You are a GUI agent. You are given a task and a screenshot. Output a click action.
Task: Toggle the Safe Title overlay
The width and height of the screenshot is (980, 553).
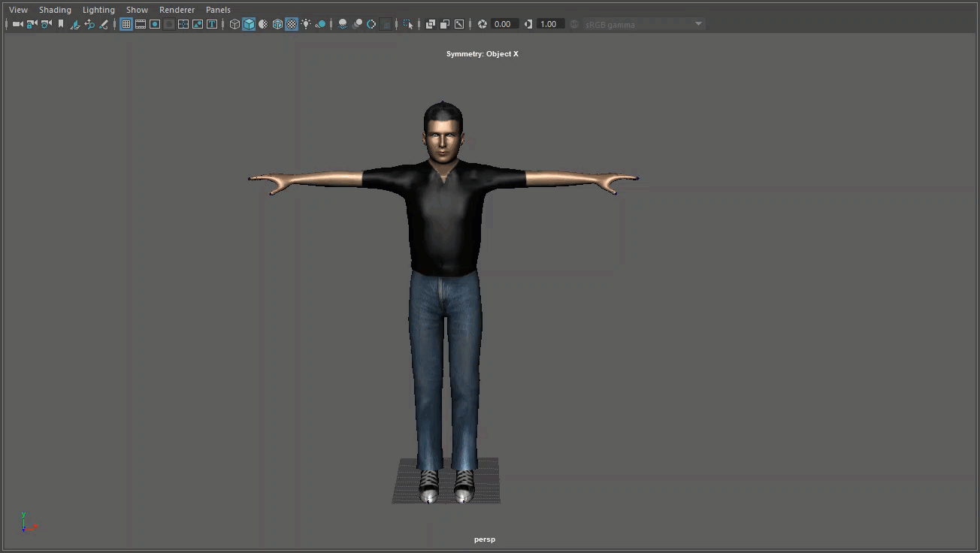click(212, 24)
